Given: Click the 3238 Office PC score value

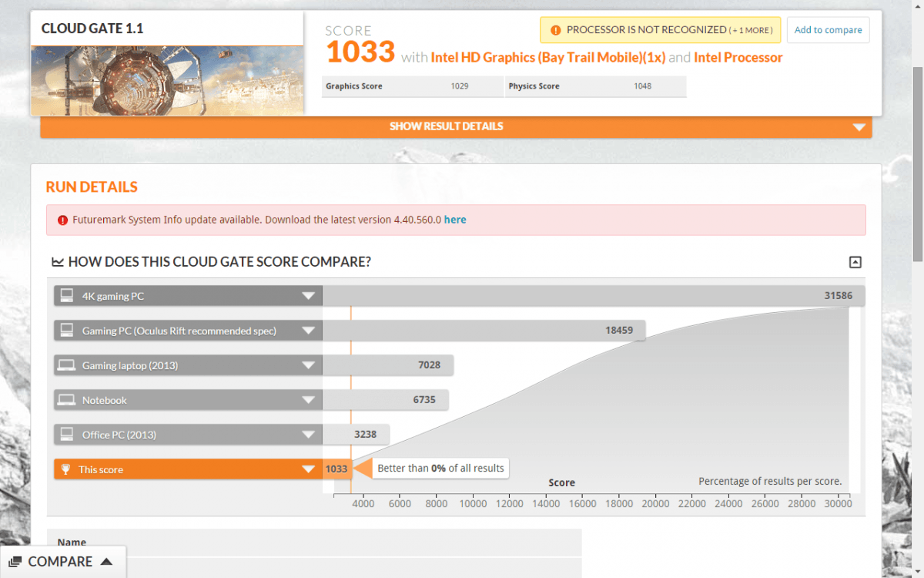Looking at the screenshot, I should coord(365,435).
